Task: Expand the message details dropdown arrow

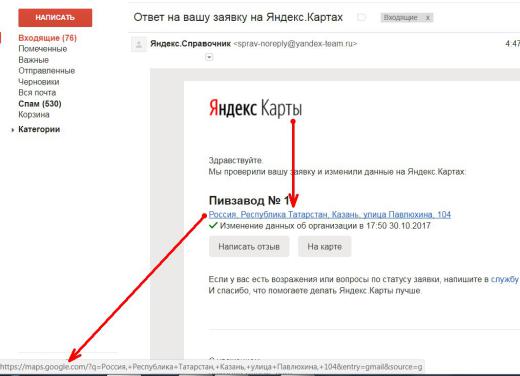Action: (209, 57)
